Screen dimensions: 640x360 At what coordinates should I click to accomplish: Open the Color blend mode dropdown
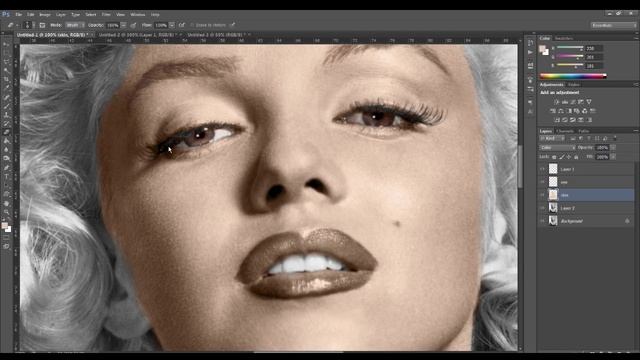pos(557,147)
